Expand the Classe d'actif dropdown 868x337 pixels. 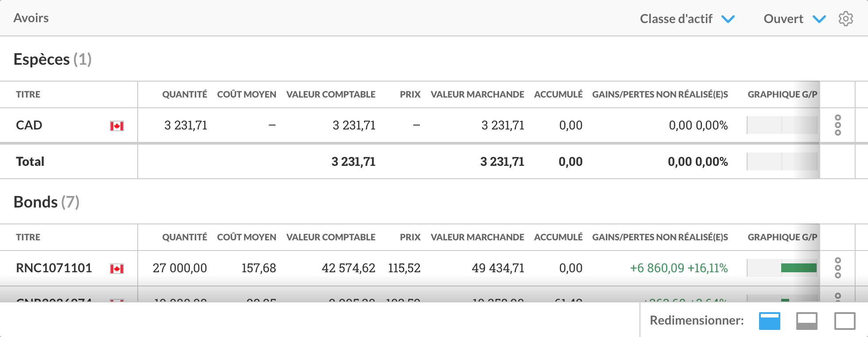(687, 19)
